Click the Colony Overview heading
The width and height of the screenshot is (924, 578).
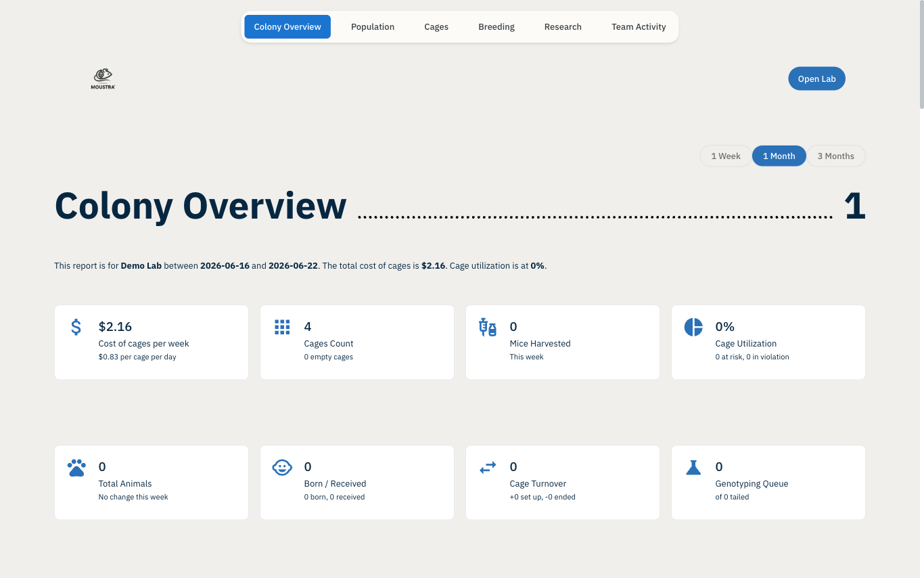pyautogui.click(x=201, y=206)
